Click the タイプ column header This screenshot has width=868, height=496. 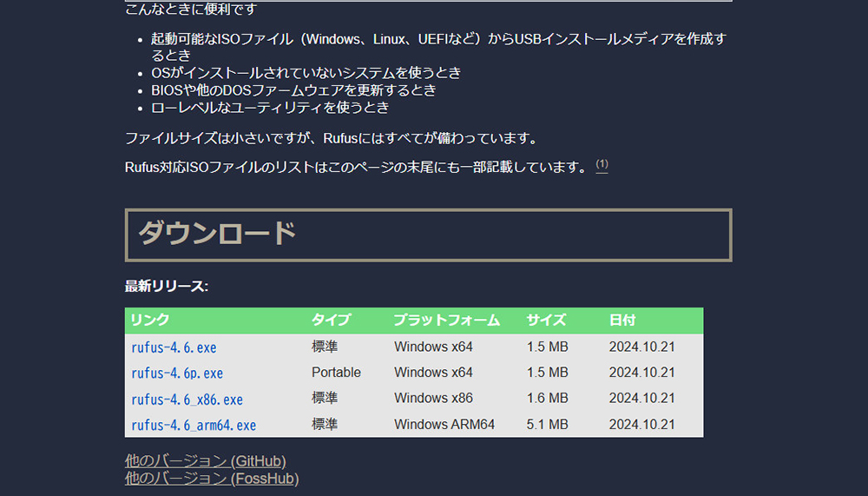[331, 321]
